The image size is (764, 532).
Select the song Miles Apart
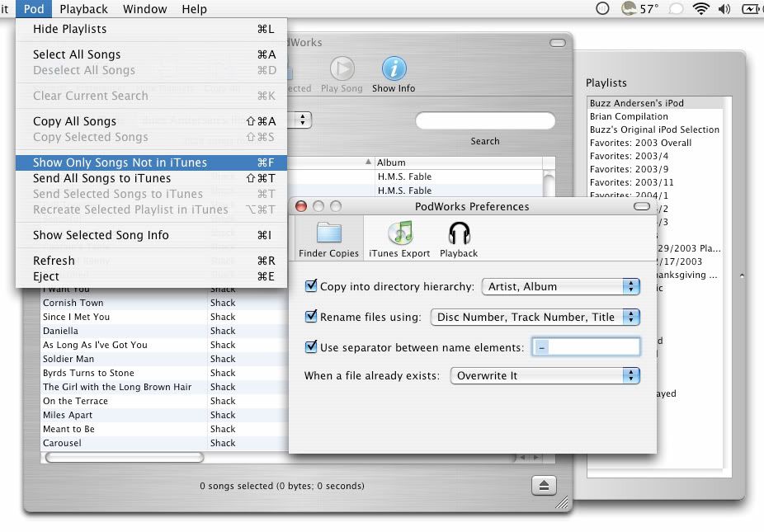[164, 415]
